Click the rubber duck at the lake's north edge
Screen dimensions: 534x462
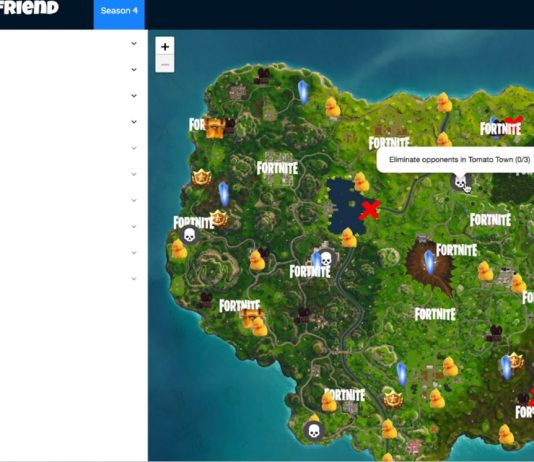pyautogui.click(x=361, y=182)
